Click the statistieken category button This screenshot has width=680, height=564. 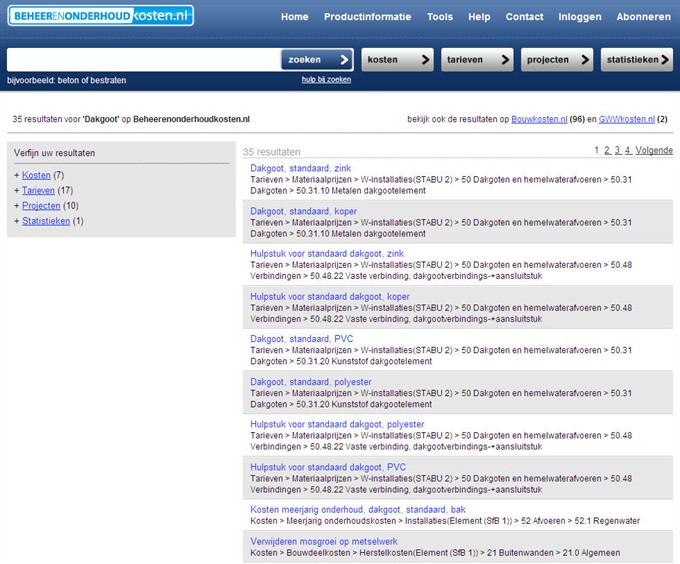(637, 59)
